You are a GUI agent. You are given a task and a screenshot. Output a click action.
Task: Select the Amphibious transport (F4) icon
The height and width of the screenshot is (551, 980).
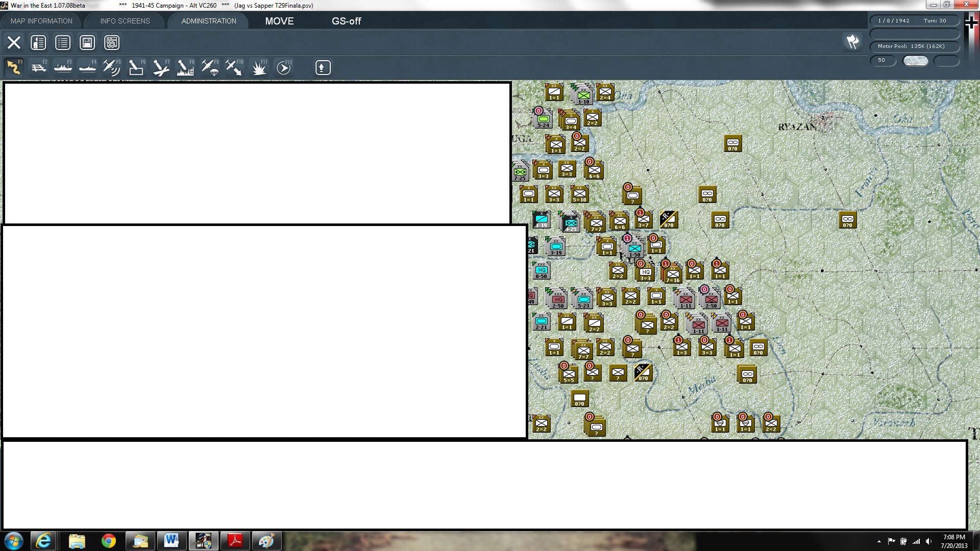[x=87, y=67]
